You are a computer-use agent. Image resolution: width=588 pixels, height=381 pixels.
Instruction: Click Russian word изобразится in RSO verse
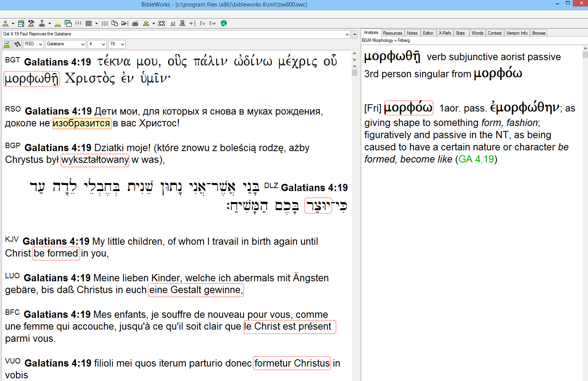point(82,123)
